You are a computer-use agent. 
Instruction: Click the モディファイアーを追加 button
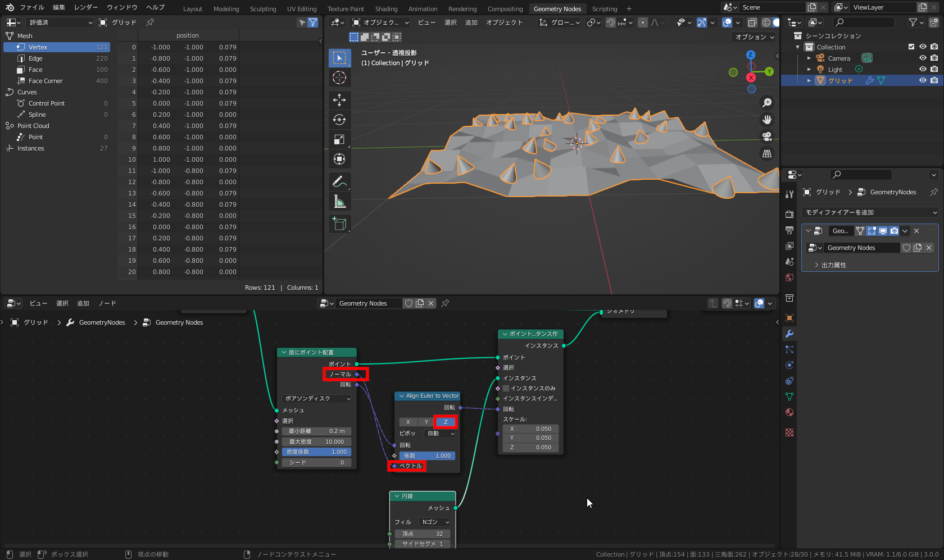pyautogui.click(x=870, y=212)
